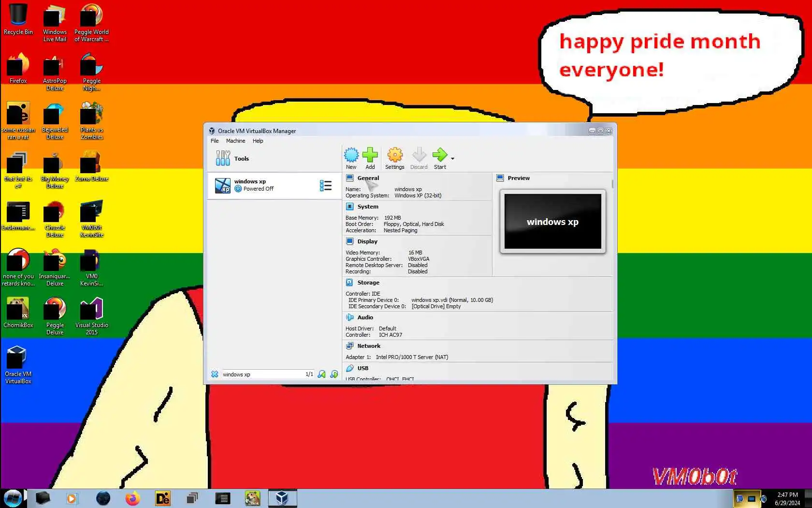Click the Audio section heading
Viewport: 812px width, 508px height.
coord(365,317)
